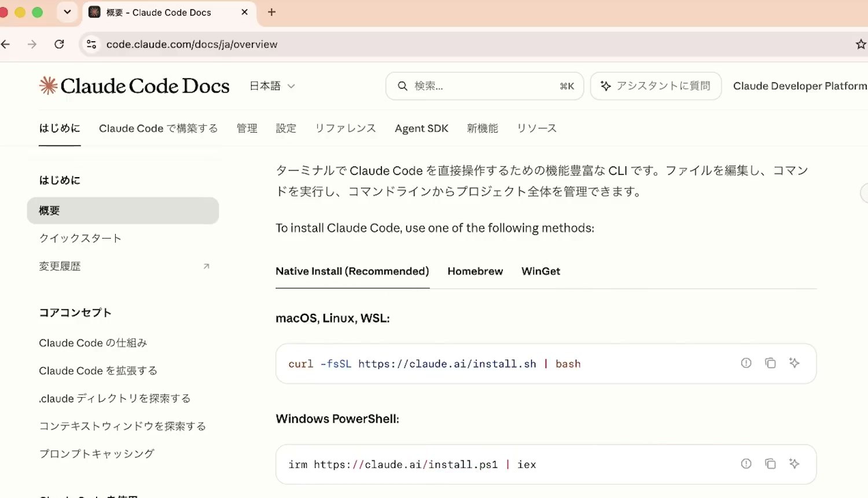Click the browser address bar URL

[x=192, y=44]
